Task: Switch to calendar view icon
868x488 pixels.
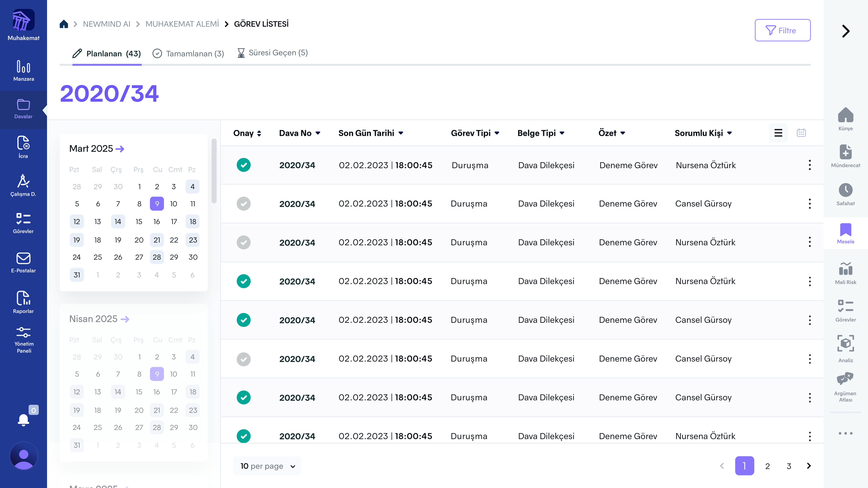Action: pos(801,133)
